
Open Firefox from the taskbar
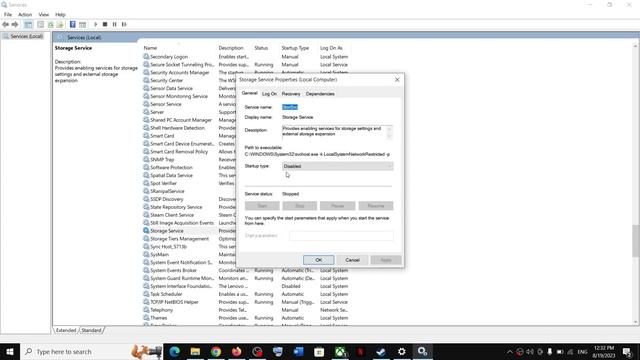click(x=236, y=351)
